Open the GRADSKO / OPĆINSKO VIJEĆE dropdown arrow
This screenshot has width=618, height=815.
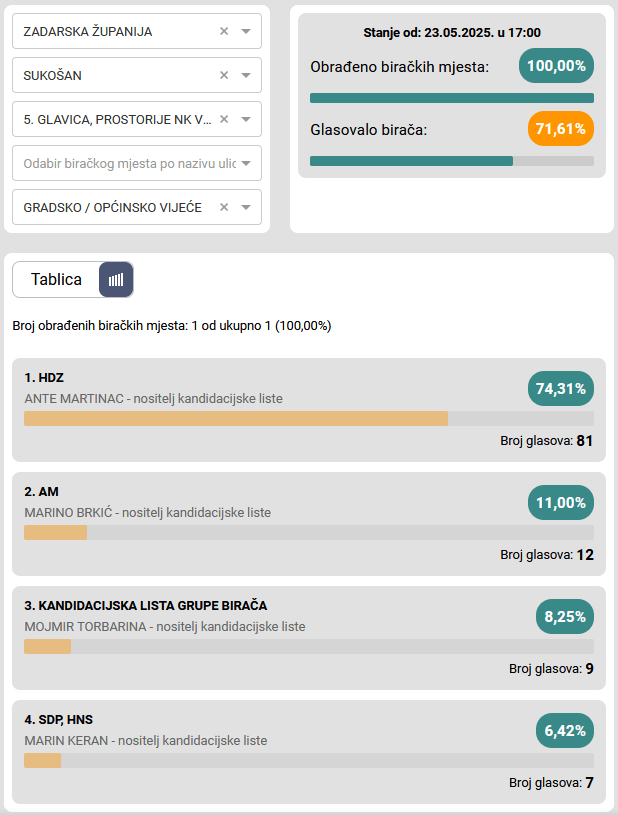(246, 207)
